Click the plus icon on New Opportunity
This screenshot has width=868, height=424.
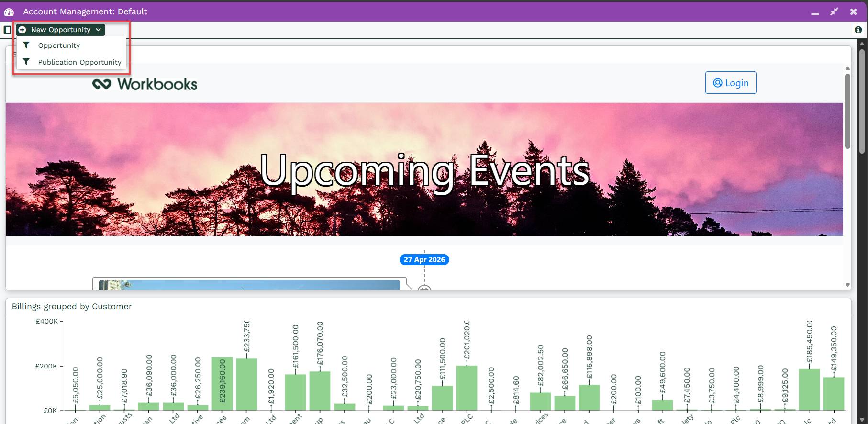click(22, 30)
